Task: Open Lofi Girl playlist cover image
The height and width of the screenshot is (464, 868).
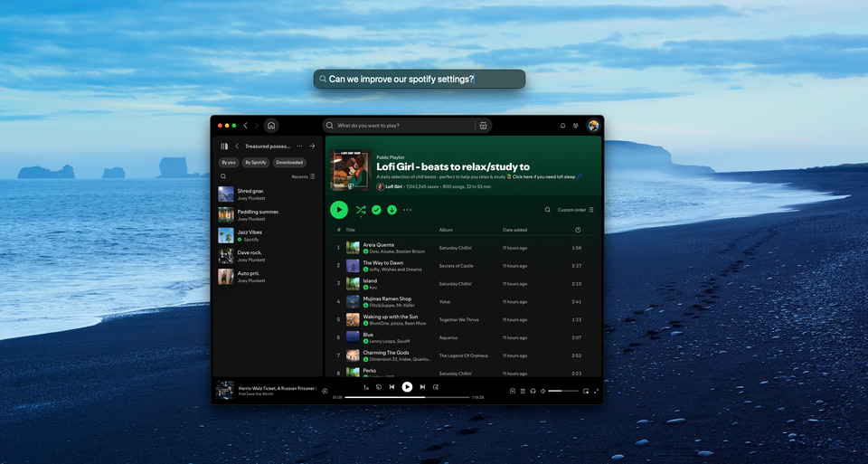Action: 351,170
